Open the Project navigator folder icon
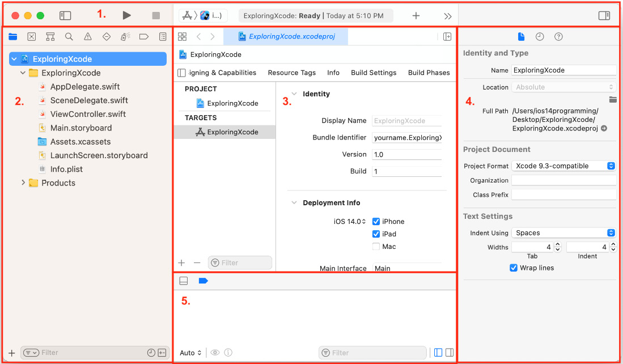 (12, 36)
